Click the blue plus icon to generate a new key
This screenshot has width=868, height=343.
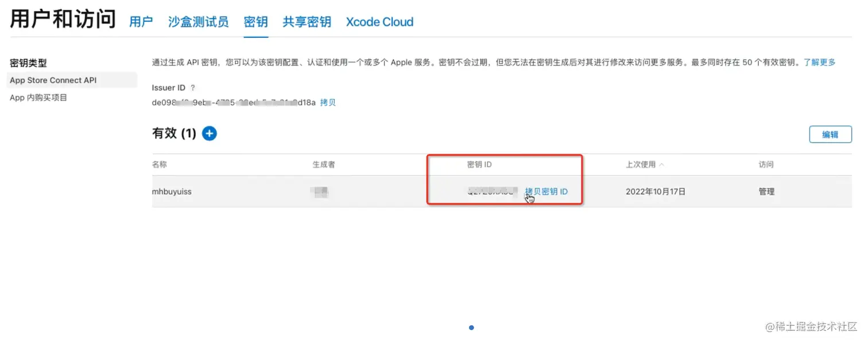209,133
